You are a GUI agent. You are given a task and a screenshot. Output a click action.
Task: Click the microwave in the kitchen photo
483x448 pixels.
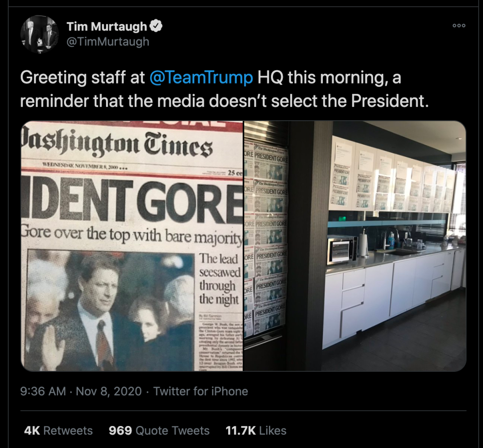click(x=341, y=249)
